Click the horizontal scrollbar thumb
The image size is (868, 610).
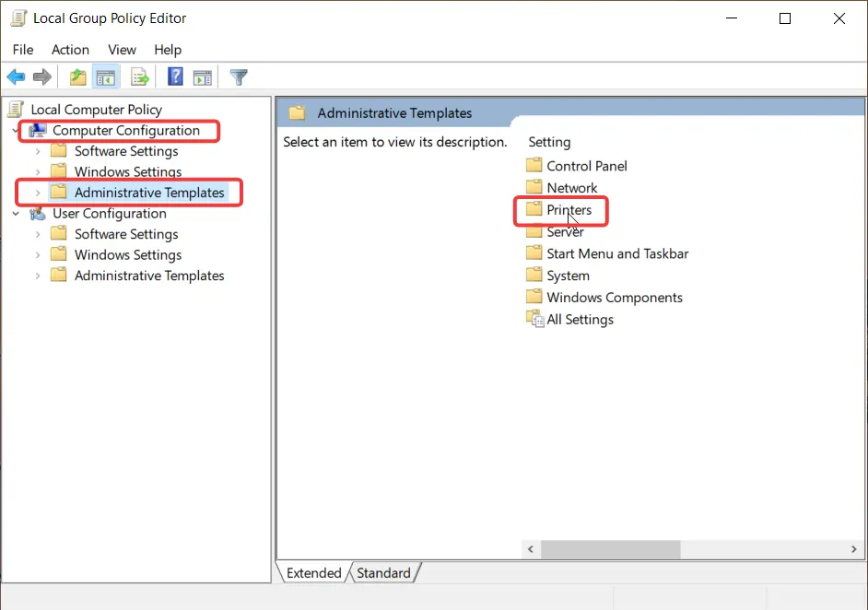[611, 549]
